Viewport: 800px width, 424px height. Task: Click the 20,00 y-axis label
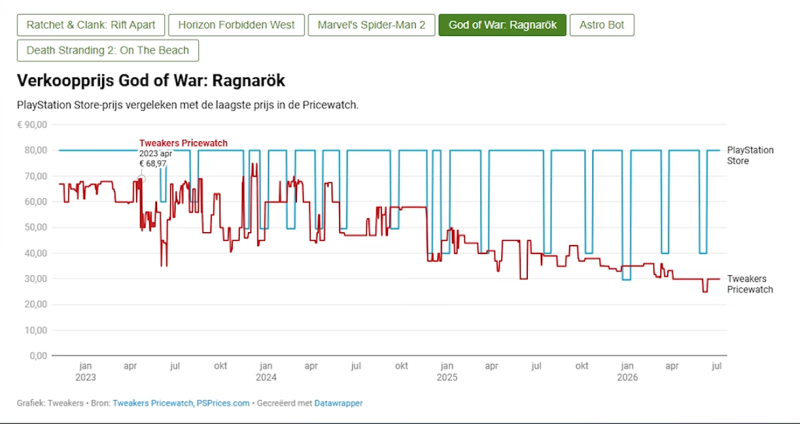[36, 305]
